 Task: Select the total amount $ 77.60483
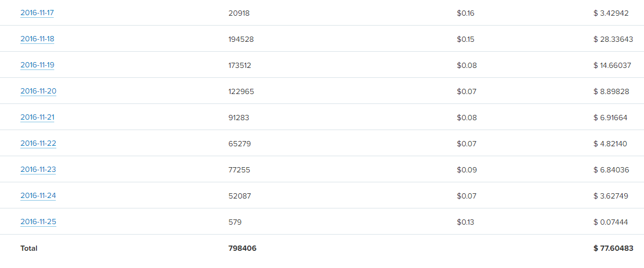pos(613,248)
